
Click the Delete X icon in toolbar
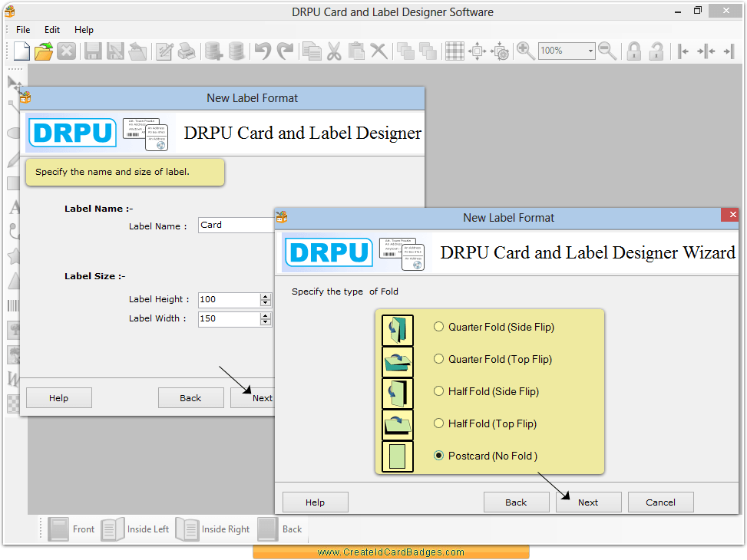(x=378, y=51)
